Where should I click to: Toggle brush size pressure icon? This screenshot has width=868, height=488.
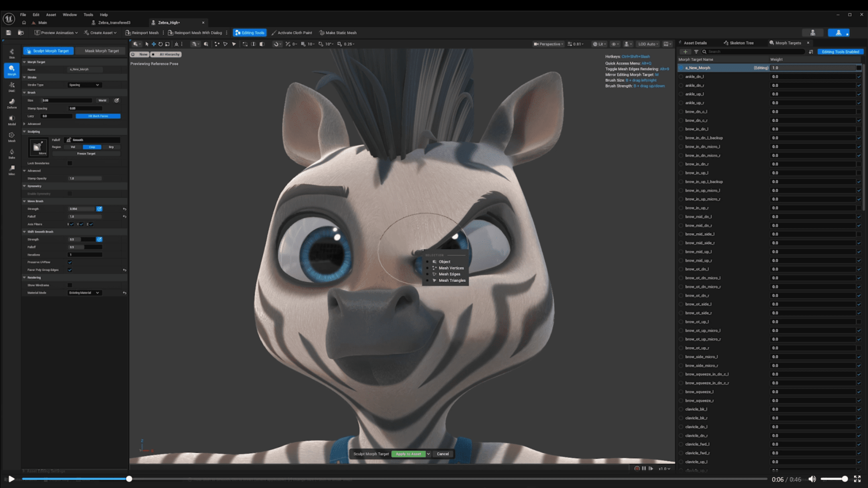(117, 100)
